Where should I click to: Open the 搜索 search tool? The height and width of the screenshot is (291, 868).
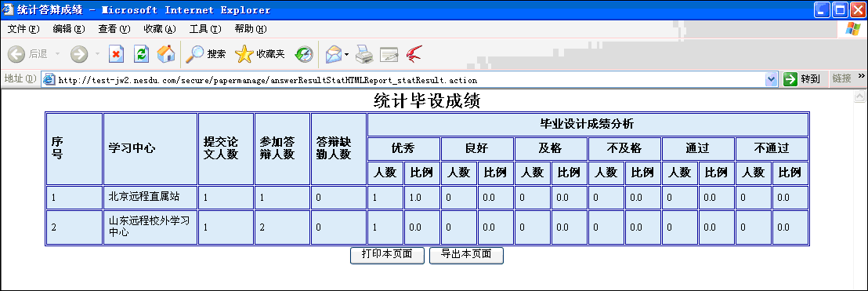tap(205, 54)
